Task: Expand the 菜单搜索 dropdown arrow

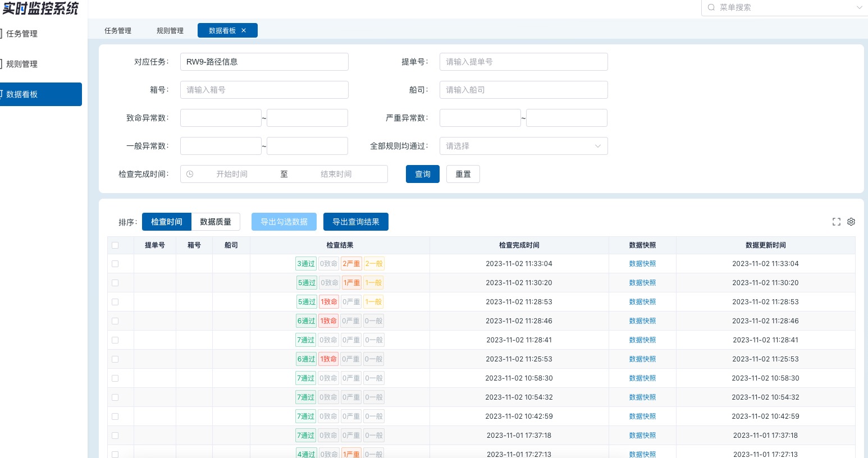Action: (x=859, y=7)
